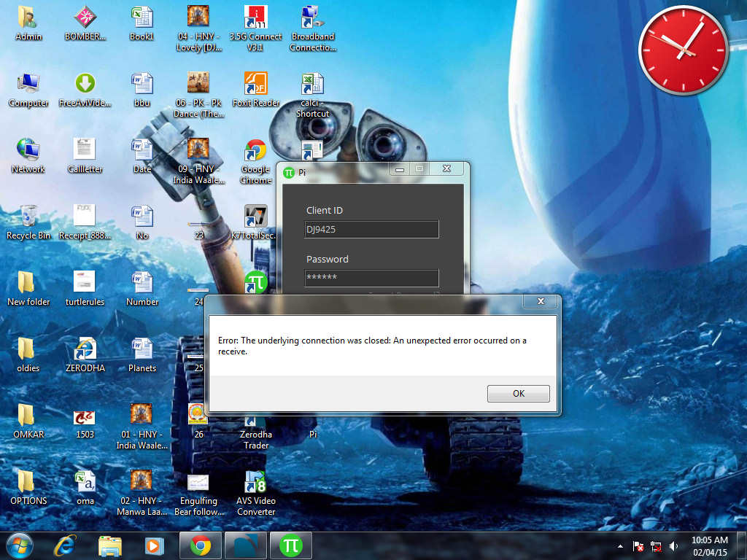
Task: Select the 26 desktop icon
Action: 198,421
